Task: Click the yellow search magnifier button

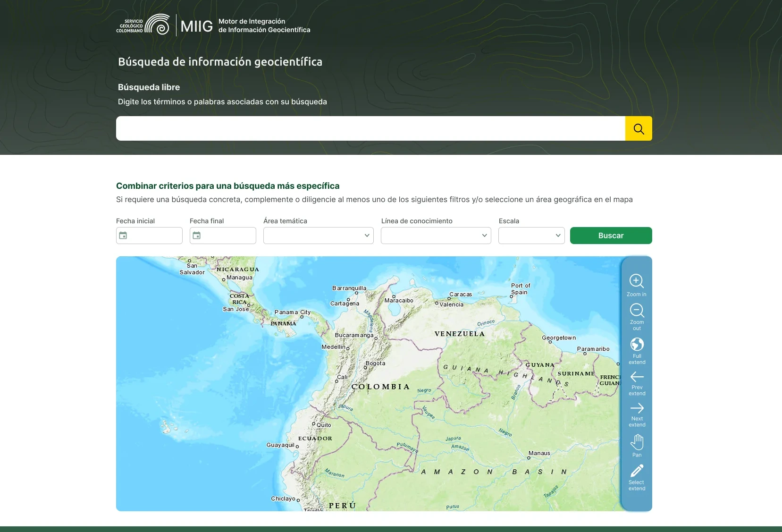Action: coord(639,128)
